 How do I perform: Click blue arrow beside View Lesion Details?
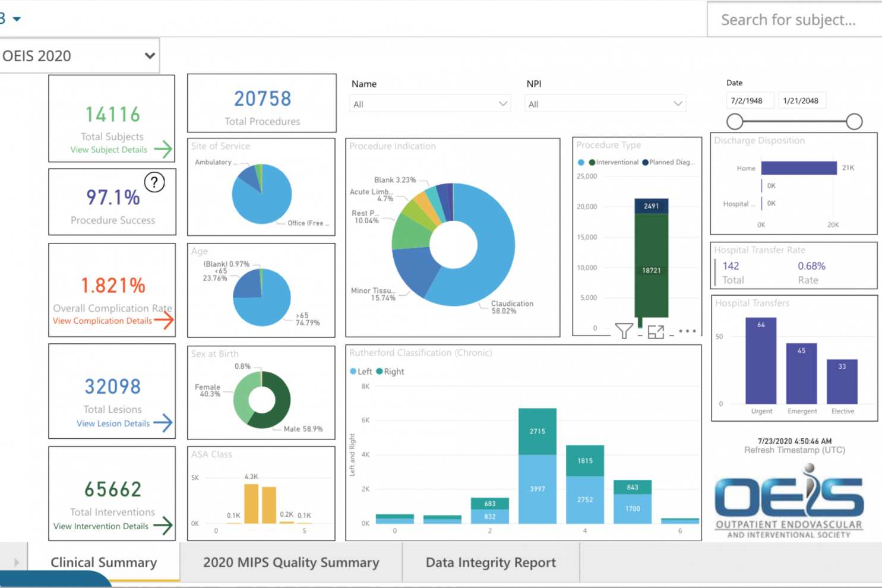click(x=163, y=423)
